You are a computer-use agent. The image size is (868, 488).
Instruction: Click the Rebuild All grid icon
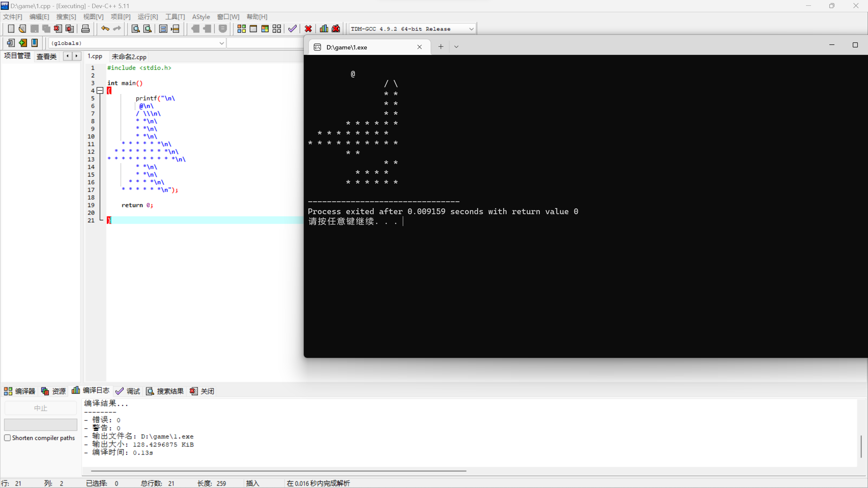pos(277,29)
